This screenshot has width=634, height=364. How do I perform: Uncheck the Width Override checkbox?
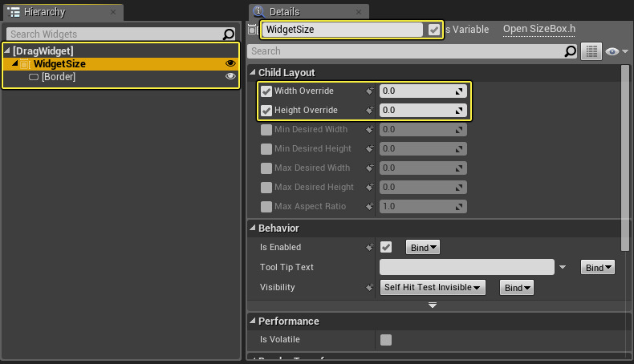[x=266, y=91]
